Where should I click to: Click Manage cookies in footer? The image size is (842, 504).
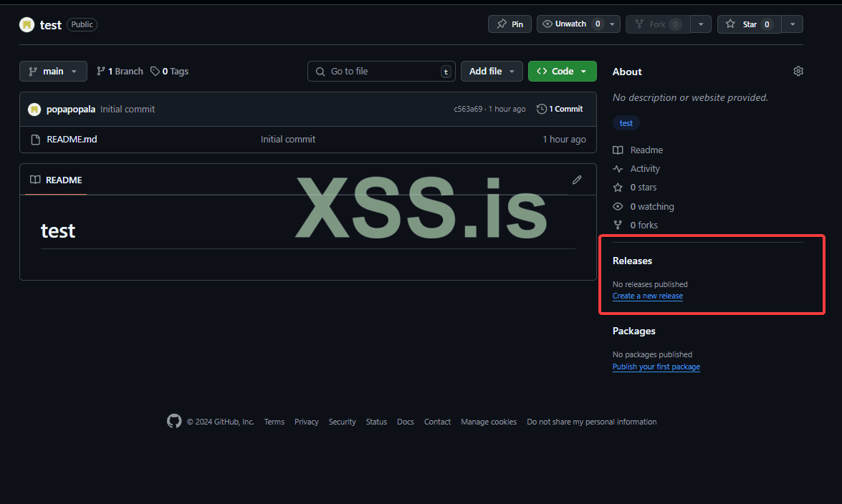[x=489, y=422]
